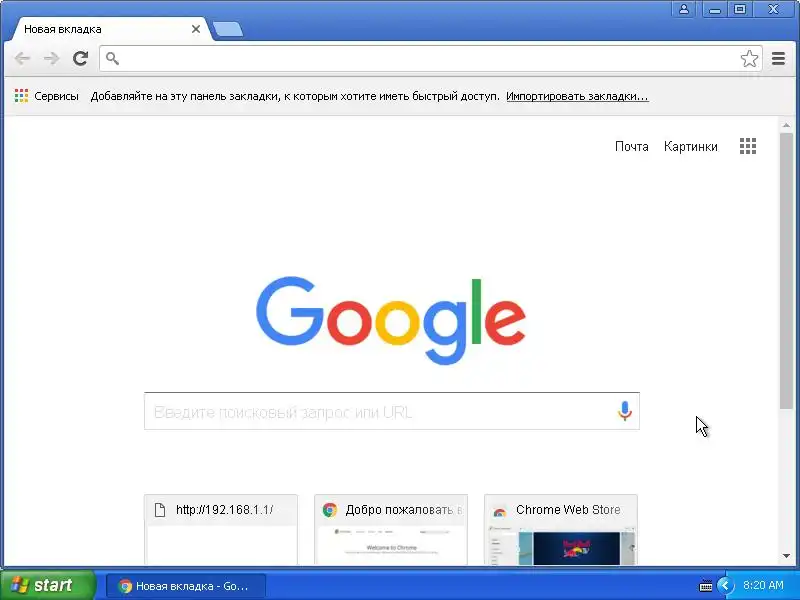Click the search magnifier in the address bar
The height and width of the screenshot is (600, 800).
point(112,59)
